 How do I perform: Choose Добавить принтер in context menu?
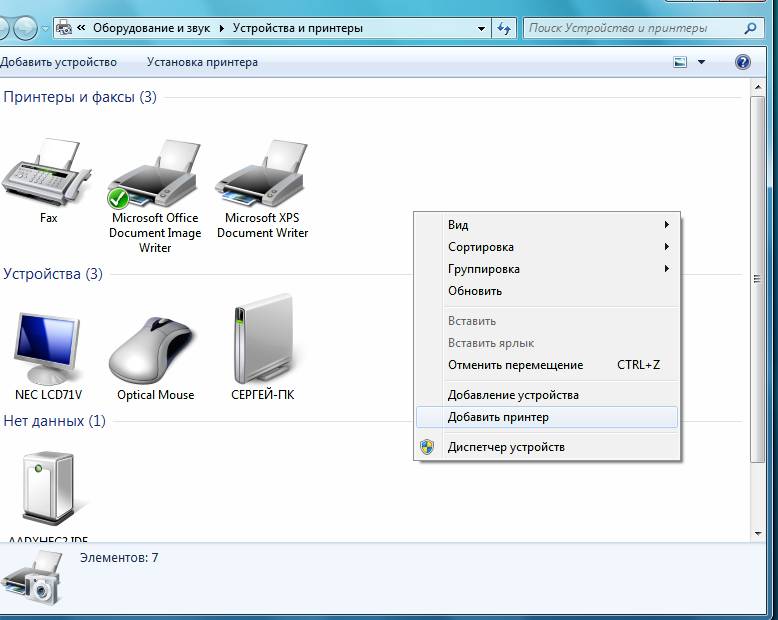click(x=498, y=417)
